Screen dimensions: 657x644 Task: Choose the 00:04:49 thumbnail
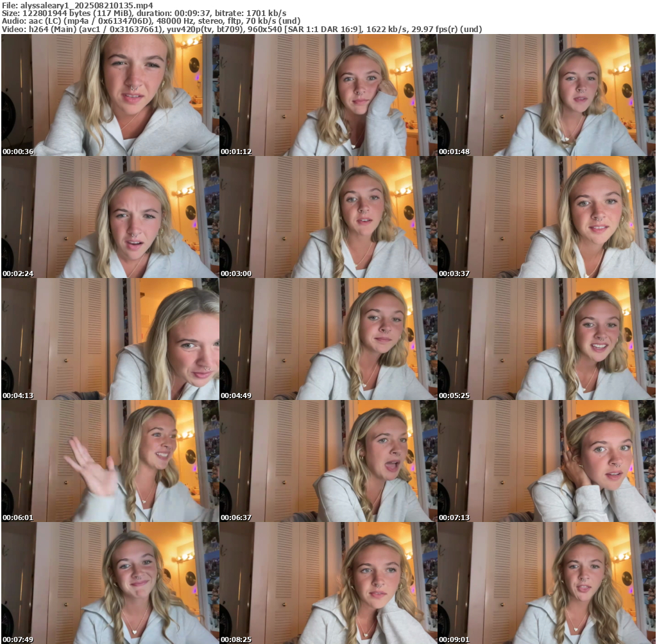click(x=328, y=339)
